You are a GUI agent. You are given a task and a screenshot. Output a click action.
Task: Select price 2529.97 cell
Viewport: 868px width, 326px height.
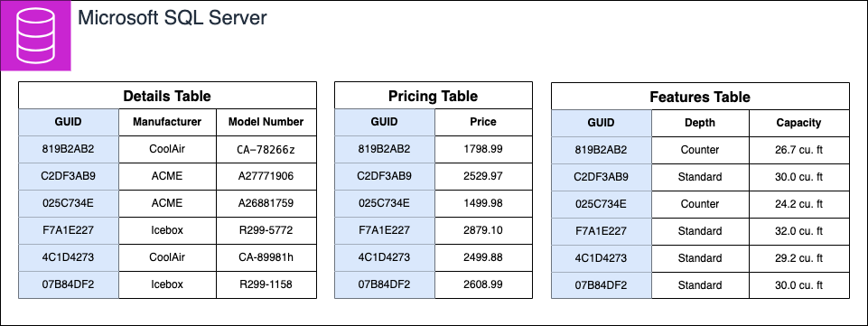pyautogui.click(x=484, y=177)
